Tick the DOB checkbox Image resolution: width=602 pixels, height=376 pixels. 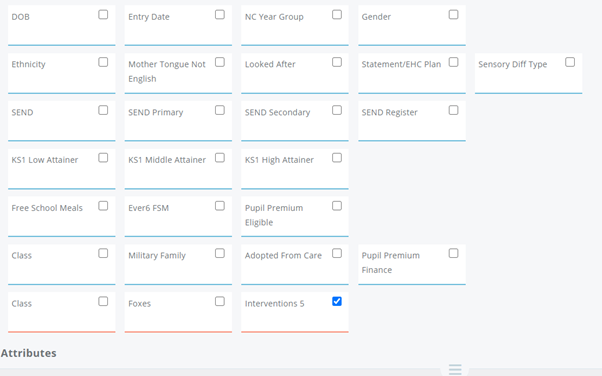(x=103, y=15)
